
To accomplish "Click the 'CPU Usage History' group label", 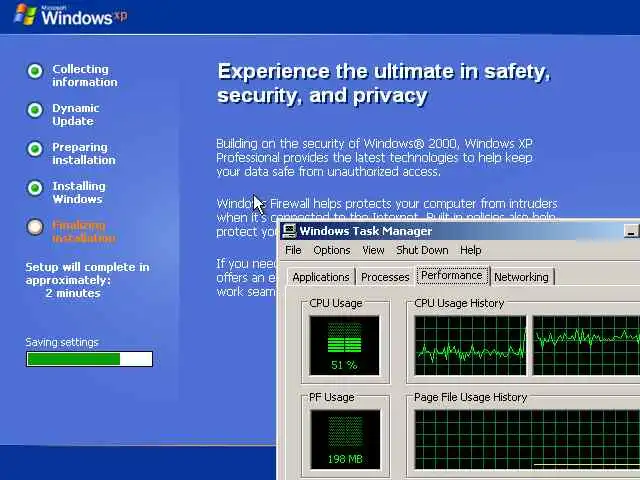I will click(459, 303).
